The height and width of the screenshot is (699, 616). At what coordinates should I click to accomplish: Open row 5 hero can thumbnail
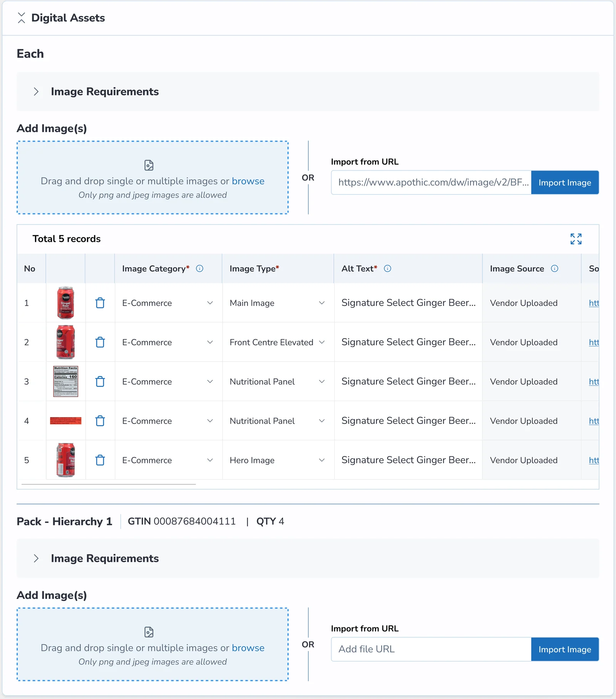click(x=65, y=460)
